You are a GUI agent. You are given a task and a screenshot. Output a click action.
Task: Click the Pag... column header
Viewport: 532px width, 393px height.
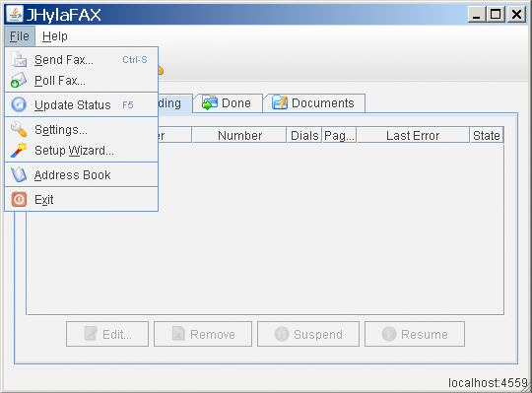(x=339, y=135)
